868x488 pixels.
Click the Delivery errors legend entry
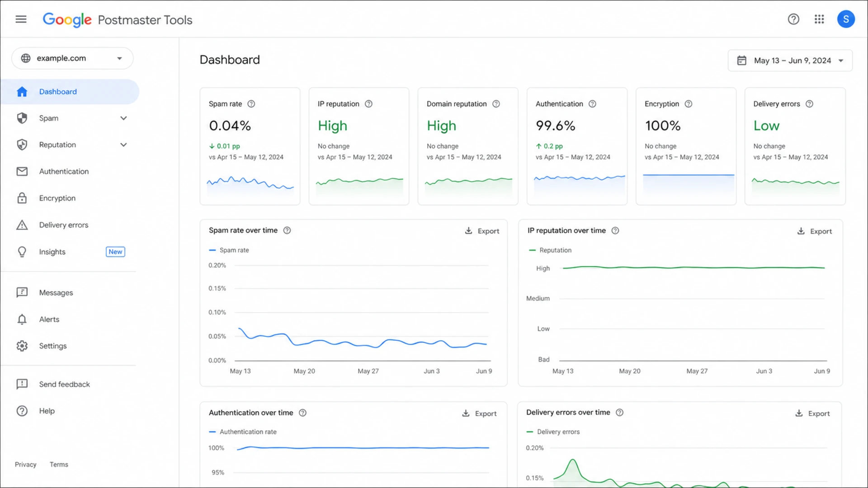coord(553,432)
